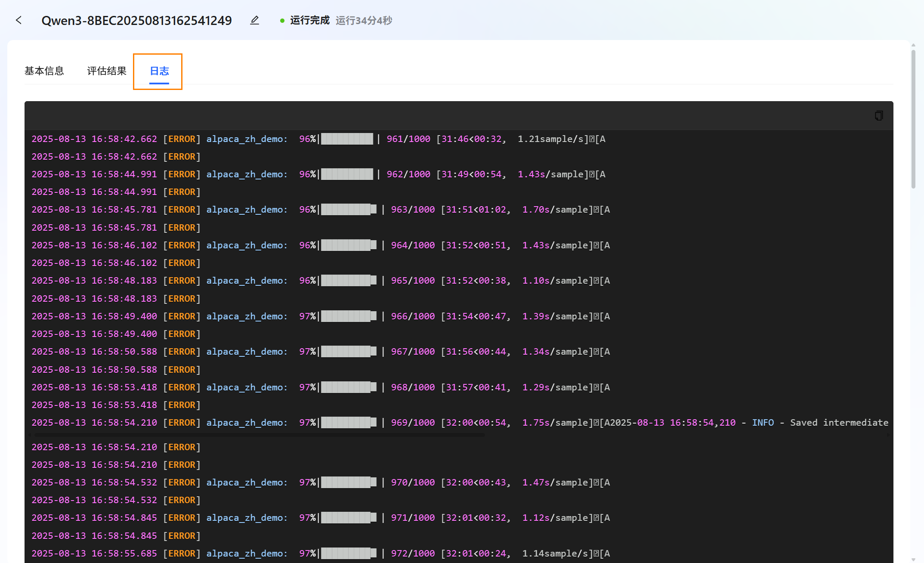This screenshot has height=563, width=924.
Task: Open the 评估结果 tab
Action: (107, 71)
